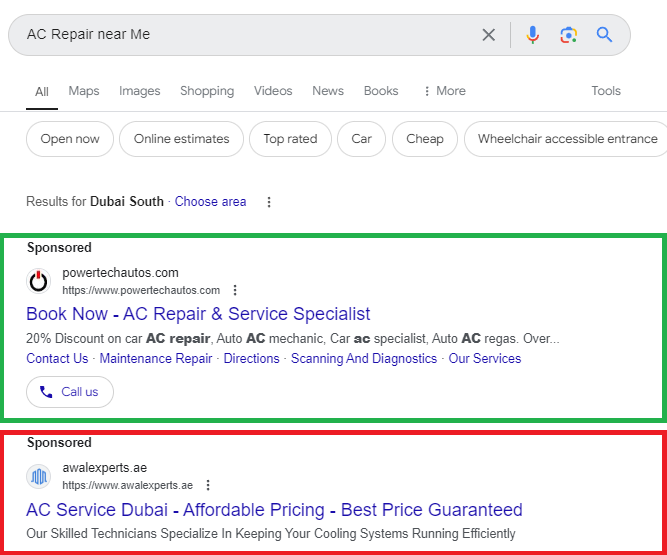
Task: Click the Choose area link
Action: tap(210, 201)
